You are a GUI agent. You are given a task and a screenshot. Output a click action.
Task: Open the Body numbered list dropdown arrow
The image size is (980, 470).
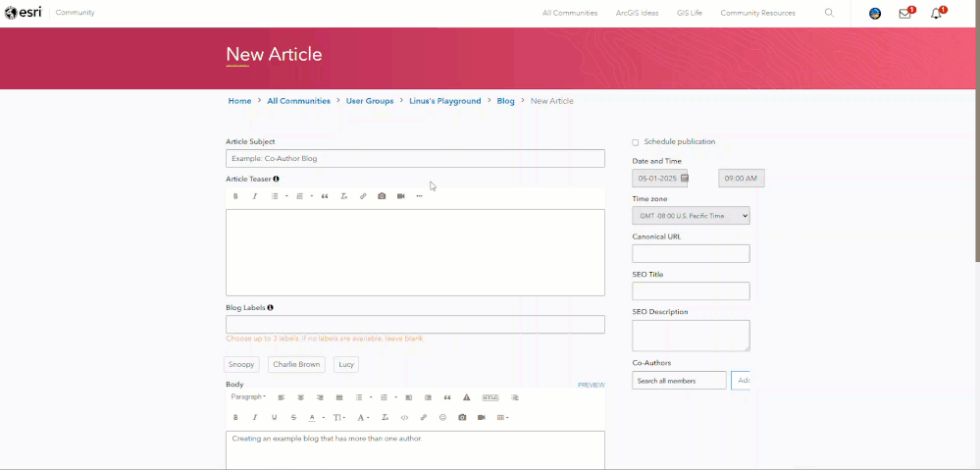click(395, 397)
